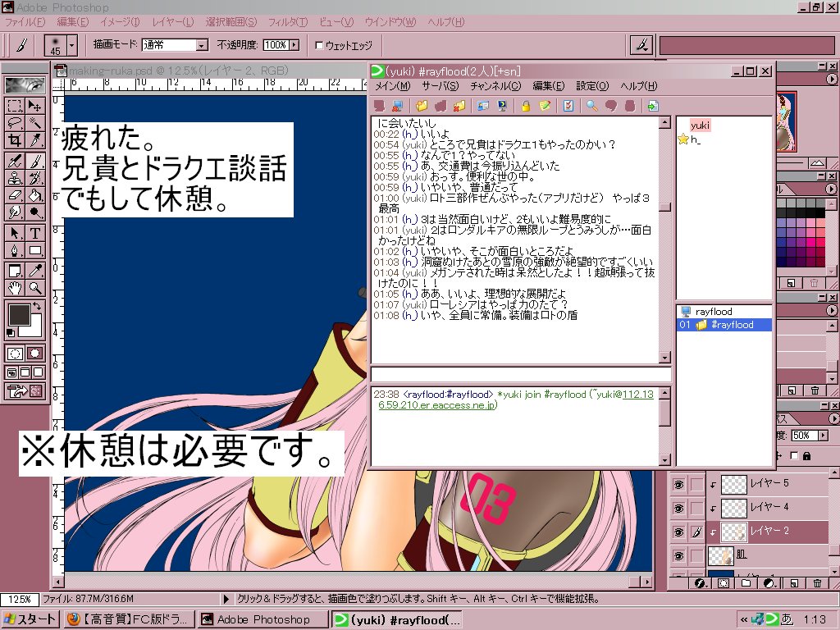
Task: Switch to Firefox taskbar window 【高音質】FC版ドラ
Action: point(129,620)
